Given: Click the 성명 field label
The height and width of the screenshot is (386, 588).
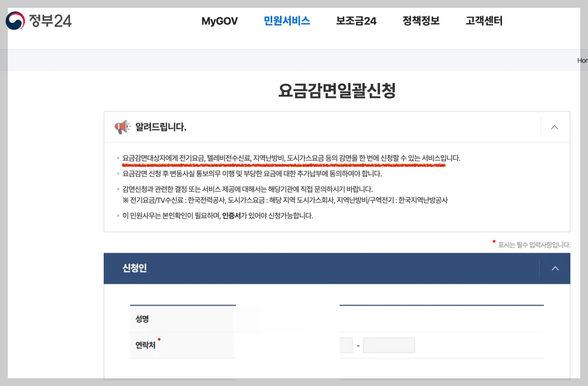Looking at the screenshot, I should (x=142, y=319).
